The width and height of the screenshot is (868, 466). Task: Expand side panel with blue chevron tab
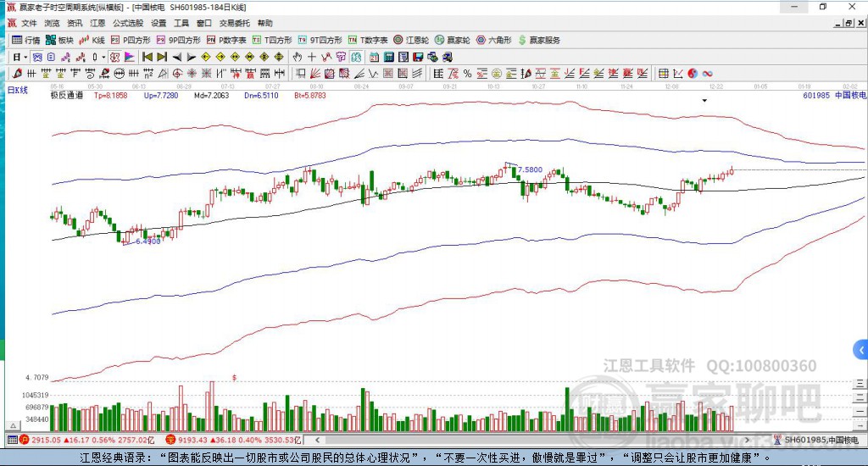861,350
